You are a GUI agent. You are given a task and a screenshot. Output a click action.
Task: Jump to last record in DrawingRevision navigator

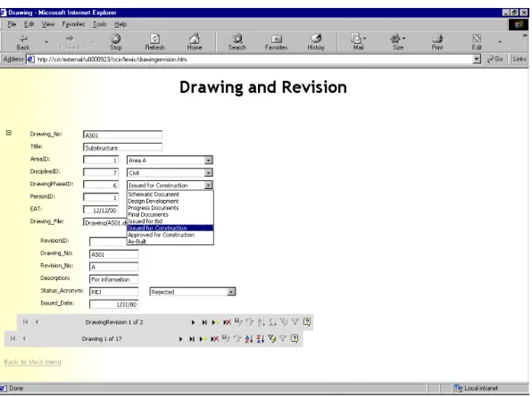pos(204,322)
